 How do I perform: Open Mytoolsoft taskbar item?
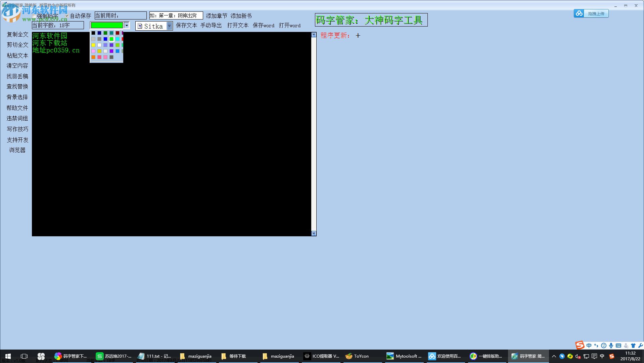(x=404, y=356)
